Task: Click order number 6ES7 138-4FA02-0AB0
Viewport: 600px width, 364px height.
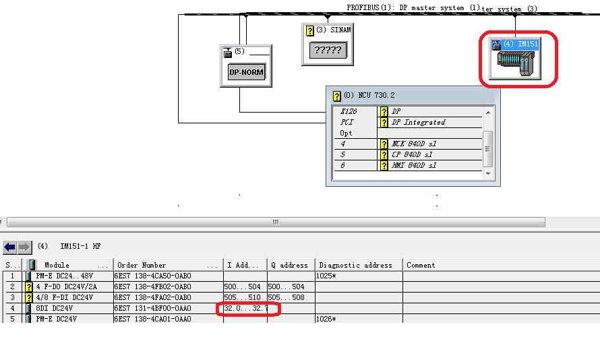Action: click(x=152, y=297)
